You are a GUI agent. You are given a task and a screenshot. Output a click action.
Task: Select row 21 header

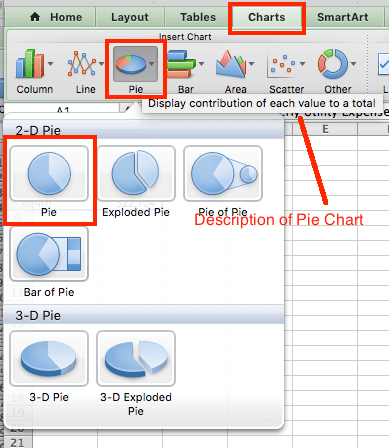17,442
